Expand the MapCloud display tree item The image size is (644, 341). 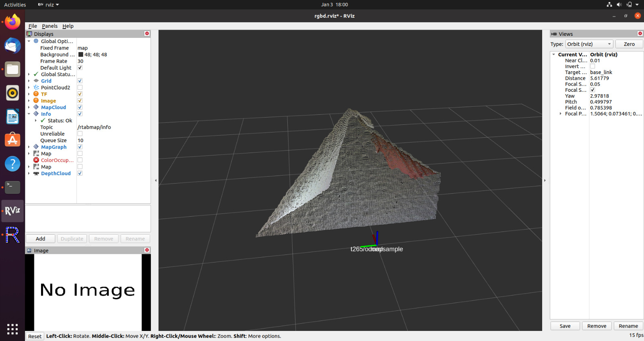29,107
